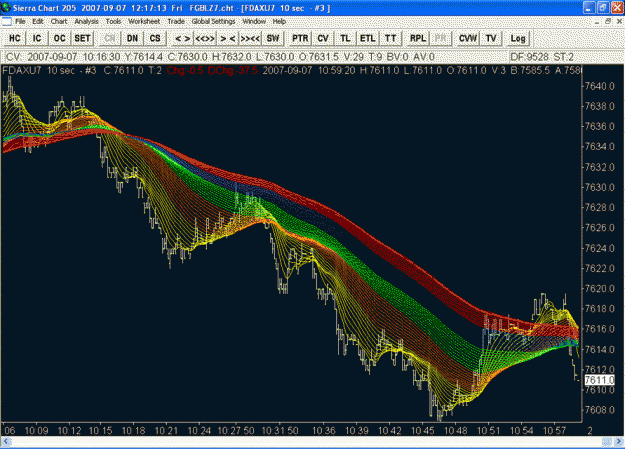The image size is (625, 449).
Task: Click the 'DF:9528' status text
Action: 529,57
